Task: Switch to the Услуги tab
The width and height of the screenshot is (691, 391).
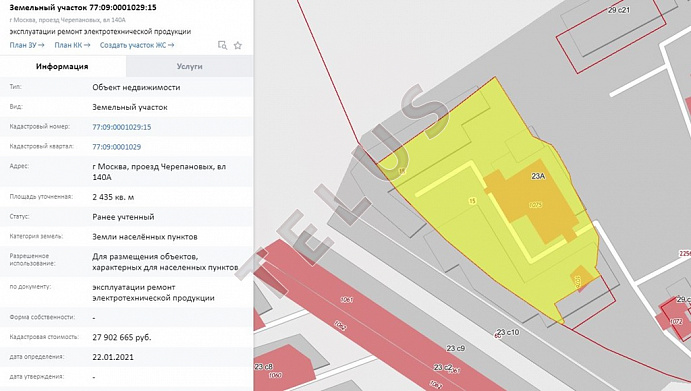Action: [189, 67]
